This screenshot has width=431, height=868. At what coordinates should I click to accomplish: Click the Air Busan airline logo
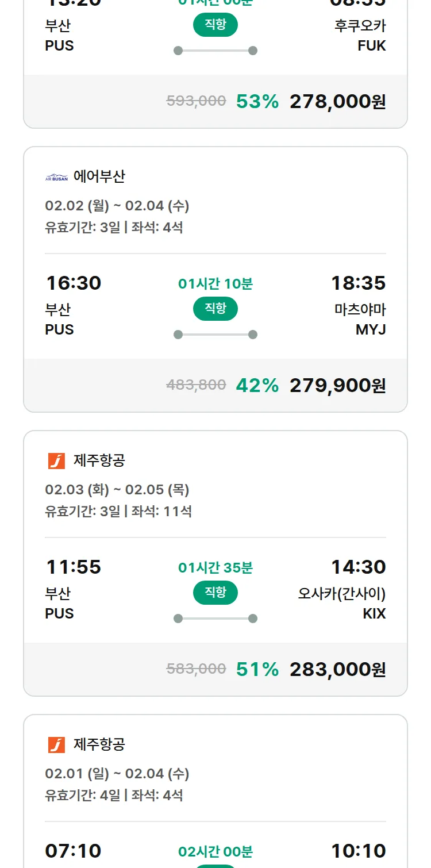coord(56,177)
